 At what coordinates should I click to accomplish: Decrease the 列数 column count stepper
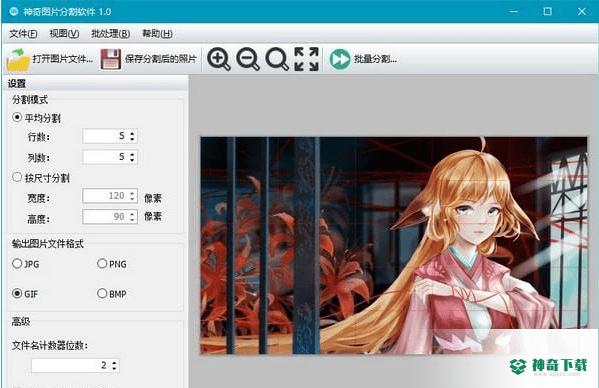coord(132,160)
